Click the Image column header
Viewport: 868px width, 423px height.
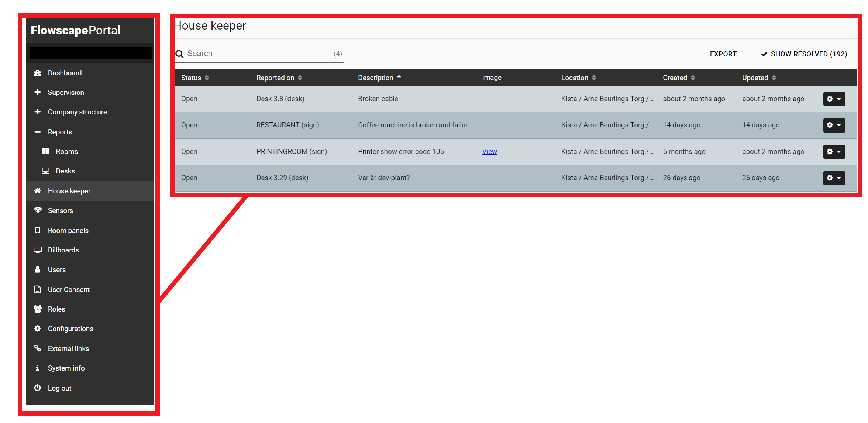click(x=492, y=78)
